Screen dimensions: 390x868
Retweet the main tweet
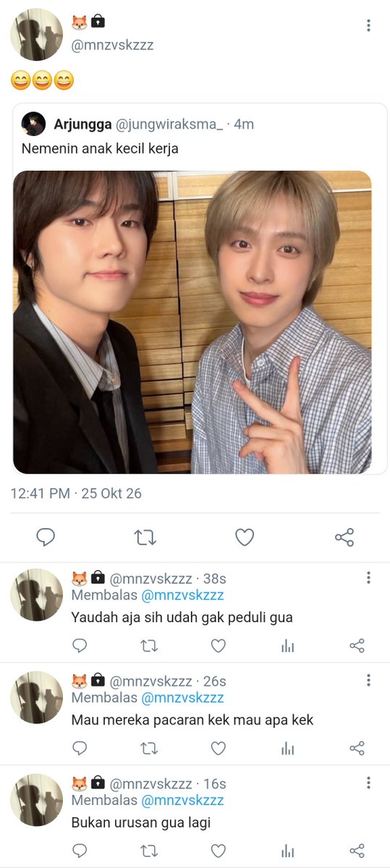[145, 537]
